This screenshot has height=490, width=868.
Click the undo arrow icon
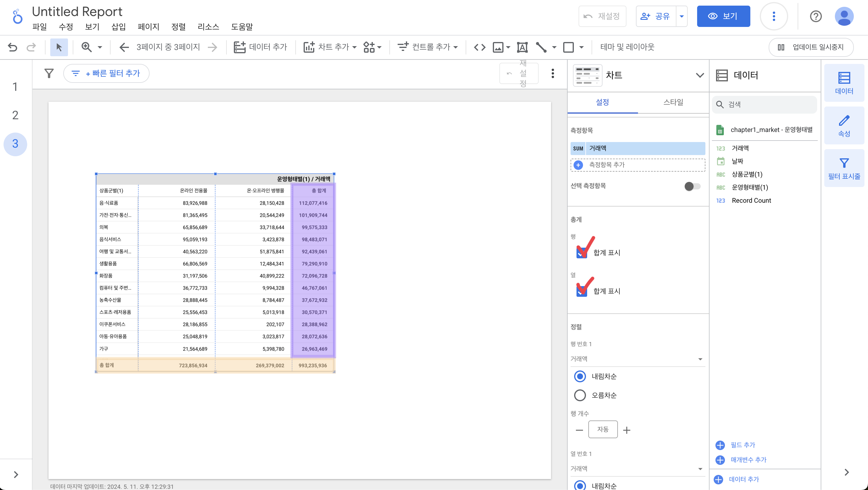tap(12, 47)
